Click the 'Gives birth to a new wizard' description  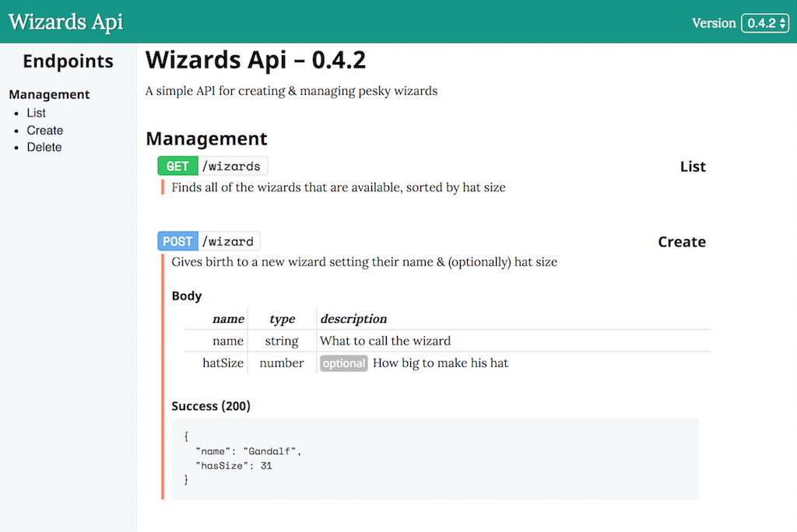tap(364, 262)
